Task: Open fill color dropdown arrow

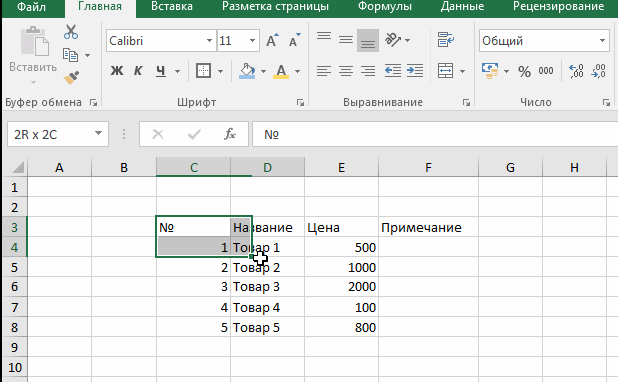Action: click(x=263, y=71)
